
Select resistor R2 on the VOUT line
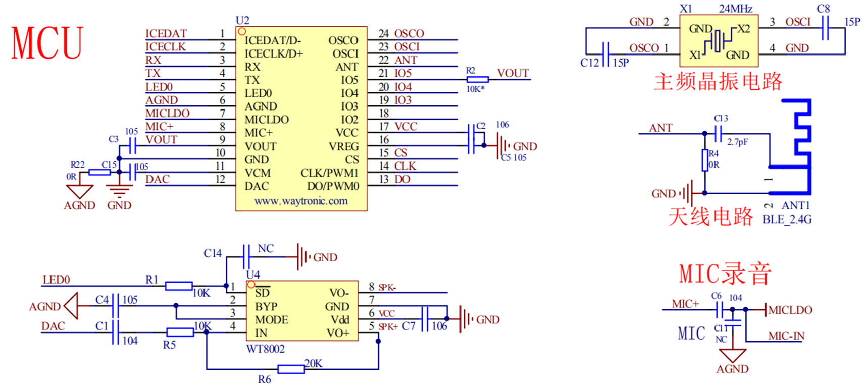[477, 79]
